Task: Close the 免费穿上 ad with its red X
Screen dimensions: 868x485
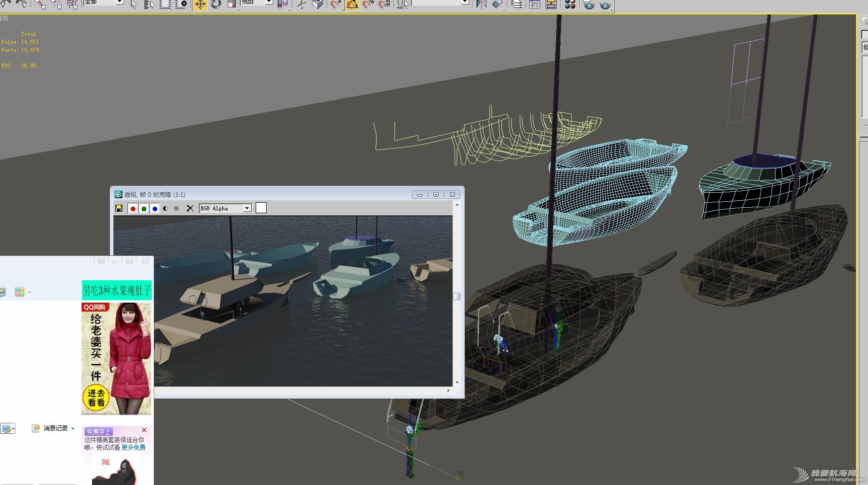Action: click(x=144, y=430)
